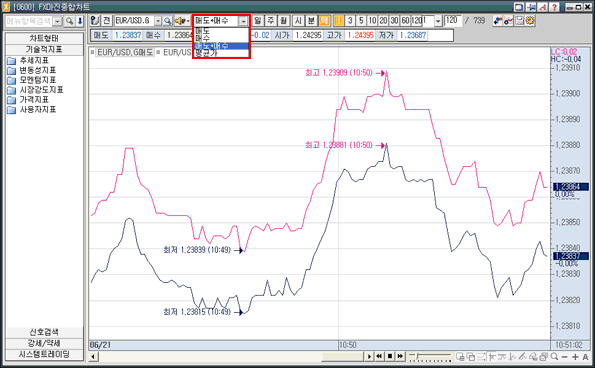This screenshot has height=368, width=595.
Task: Expand the 추세지표 folder in indicator tree
Action: click(x=34, y=61)
